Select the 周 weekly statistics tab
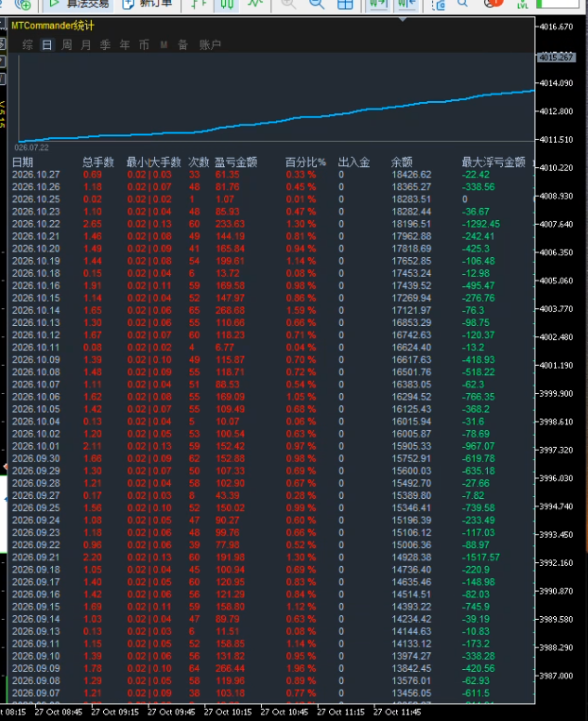 click(67, 44)
